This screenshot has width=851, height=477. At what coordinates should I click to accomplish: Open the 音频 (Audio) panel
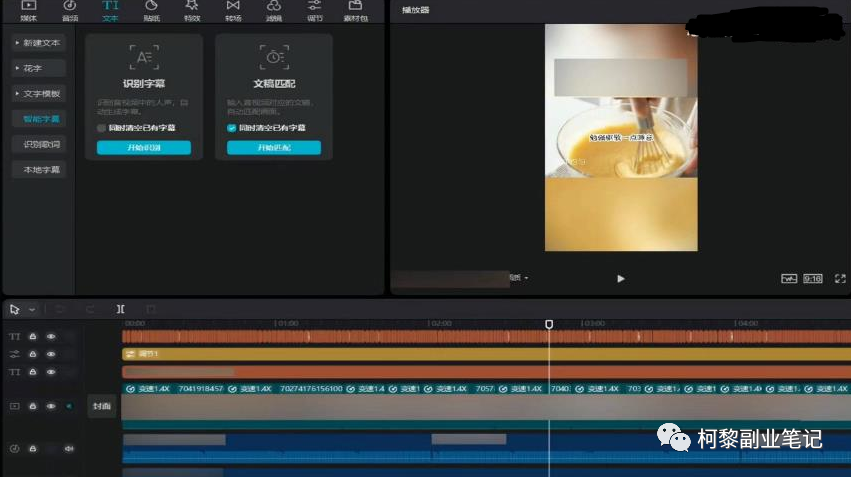(x=69, y=10)
